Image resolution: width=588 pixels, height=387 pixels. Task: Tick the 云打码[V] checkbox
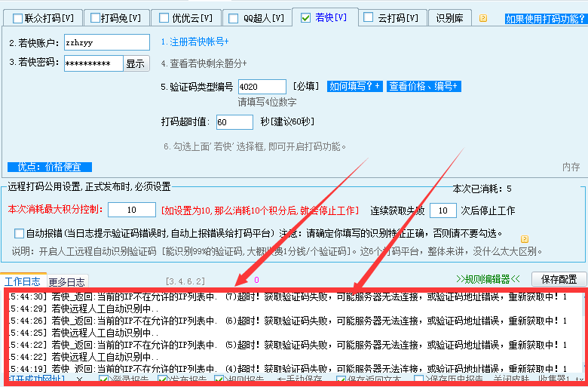pyautogui.click(x=368, y=17)
